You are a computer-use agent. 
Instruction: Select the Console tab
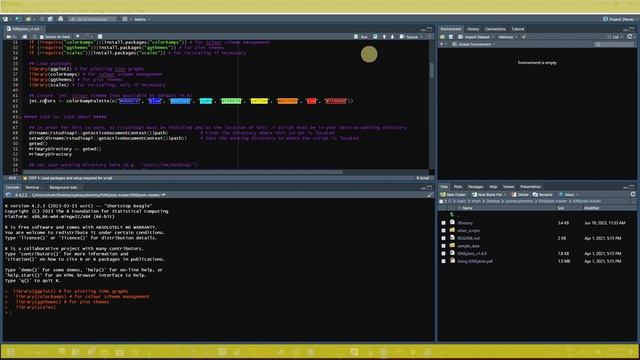(x=12, y=187)
